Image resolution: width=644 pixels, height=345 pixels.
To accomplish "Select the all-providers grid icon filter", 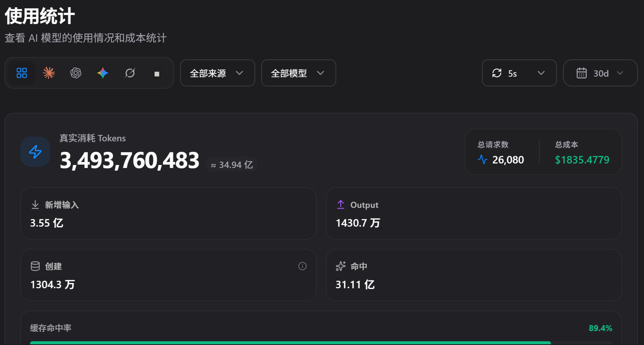I will click(x=22, y=73).
